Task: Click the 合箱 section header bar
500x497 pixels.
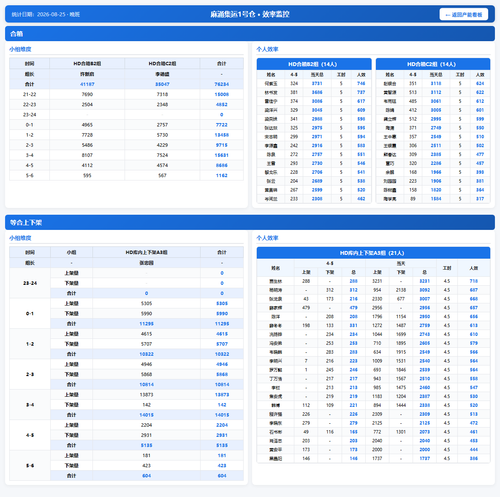Action: 250,34
